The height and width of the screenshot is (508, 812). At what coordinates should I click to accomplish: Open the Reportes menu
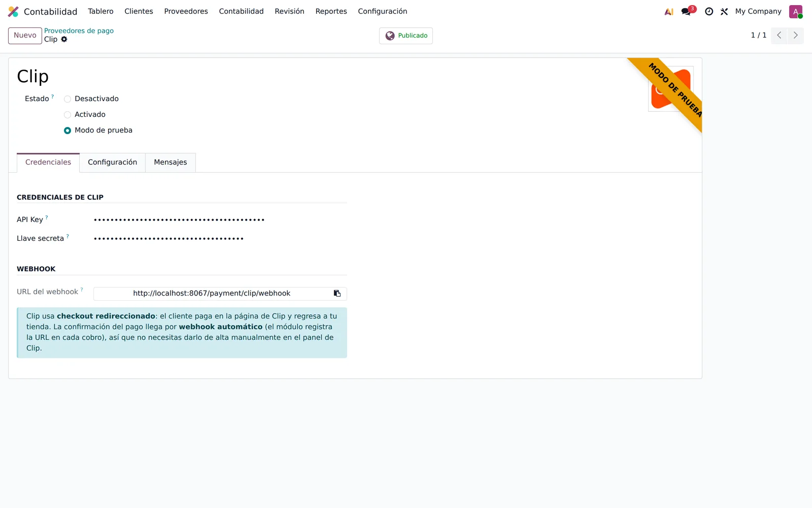(331, 11)
